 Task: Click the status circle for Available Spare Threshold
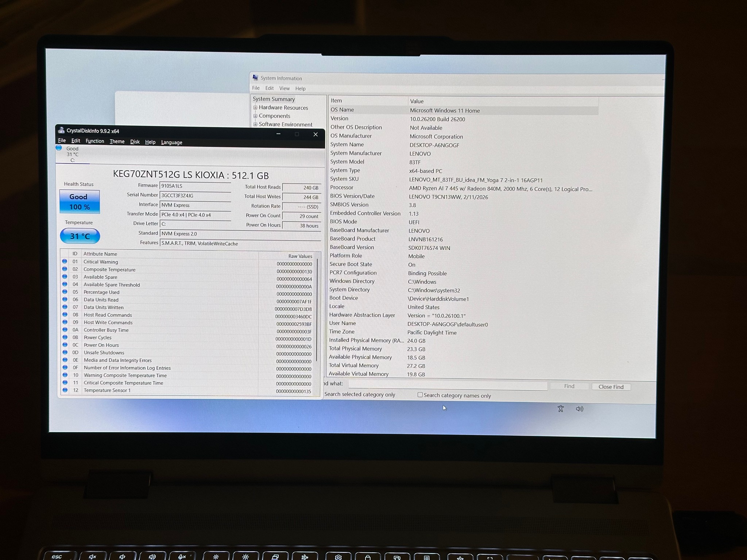pos(65,284)
